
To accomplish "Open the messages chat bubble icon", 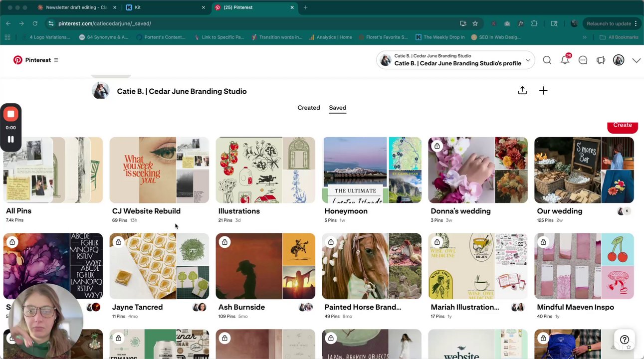I will coord(583,60).
